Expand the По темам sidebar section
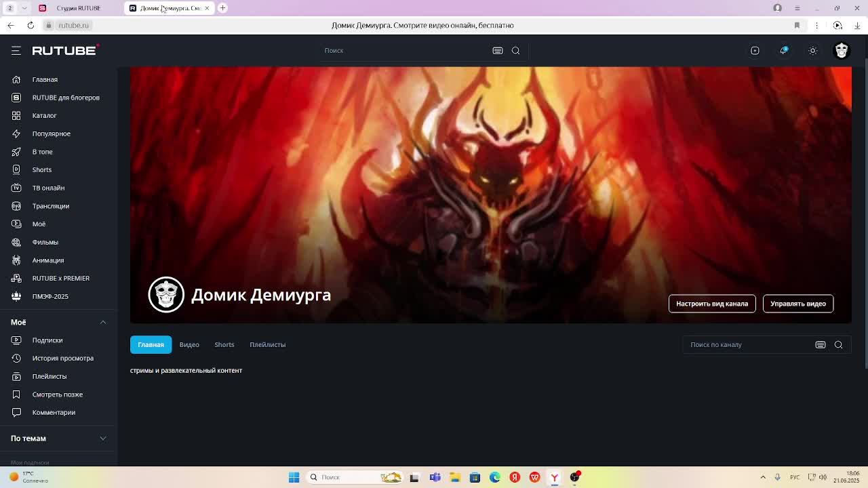868x488 pixels. pos(103,439)
